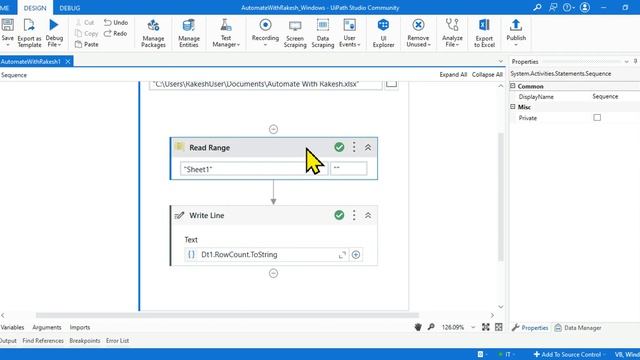The width and height of the screenshot is (640, 360).
Task: Open Read Range options menu (three dots)
Action: coord(354,147)
